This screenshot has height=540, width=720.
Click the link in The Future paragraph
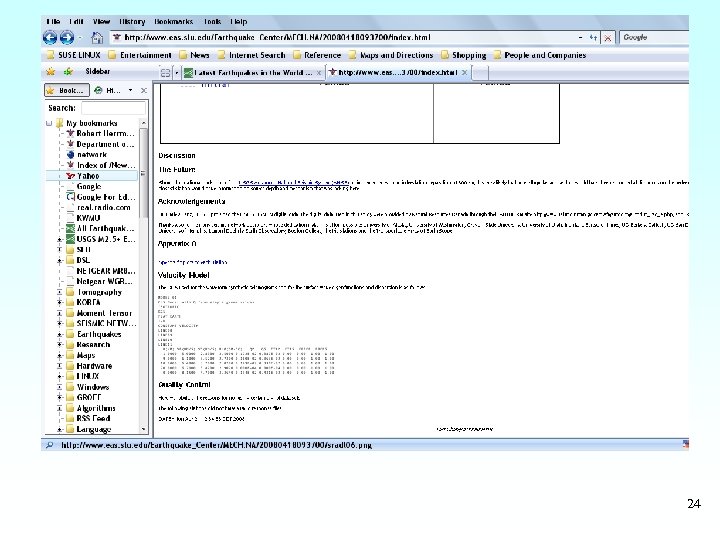[293, 183]
